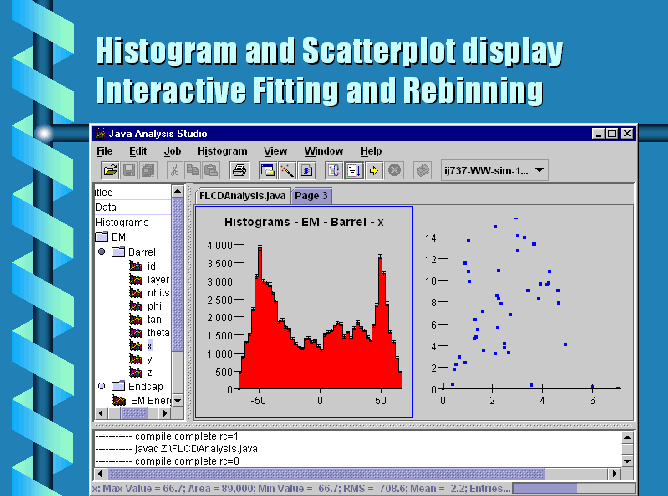Open the Help menu
Image resolution: width=668 pixels, height=496 pixels.
pos(371,151)
